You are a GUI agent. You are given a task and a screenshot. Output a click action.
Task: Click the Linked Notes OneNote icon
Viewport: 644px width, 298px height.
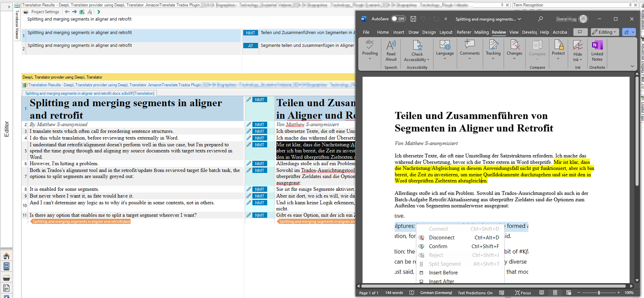[597, 51]
